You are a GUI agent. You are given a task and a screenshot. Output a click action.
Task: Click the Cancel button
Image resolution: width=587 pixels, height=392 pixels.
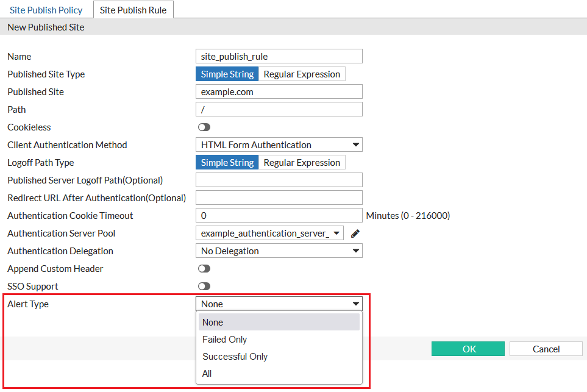[x=546, y=349]
